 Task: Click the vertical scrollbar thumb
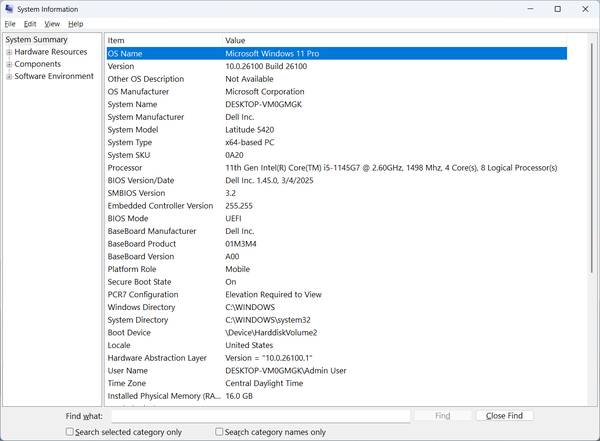pyautogui.click(x=591, y=158)
